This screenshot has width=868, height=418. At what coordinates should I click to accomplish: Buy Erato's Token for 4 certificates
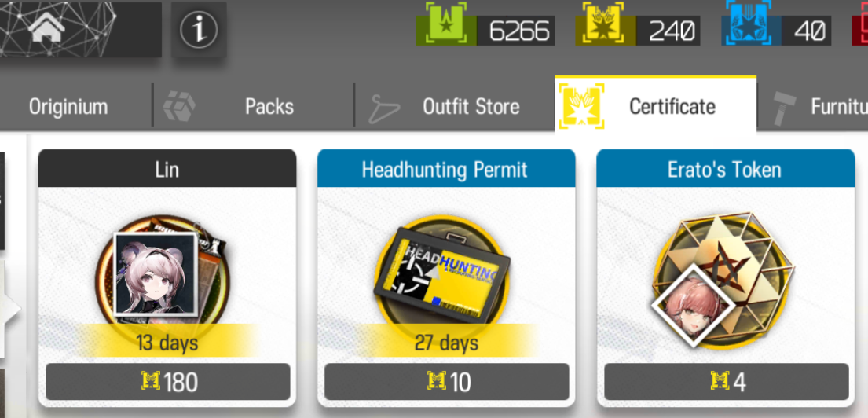(727, 382)
